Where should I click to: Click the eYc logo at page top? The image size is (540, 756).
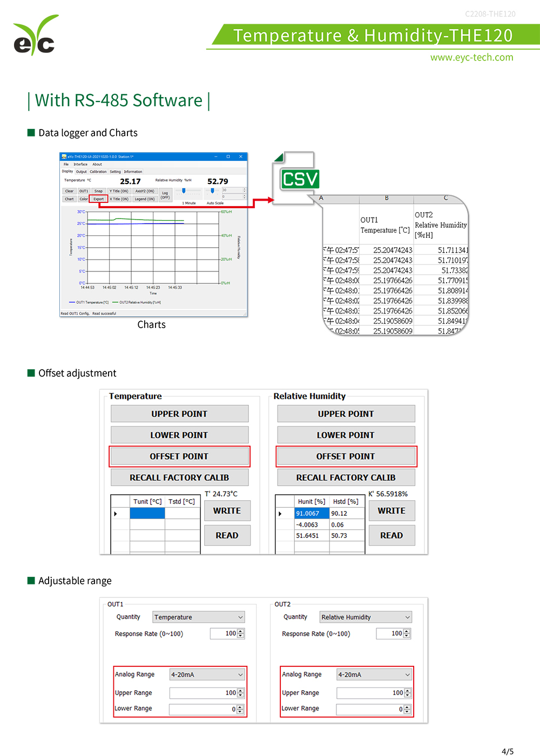pyautogui.click(x=36, y=36)
